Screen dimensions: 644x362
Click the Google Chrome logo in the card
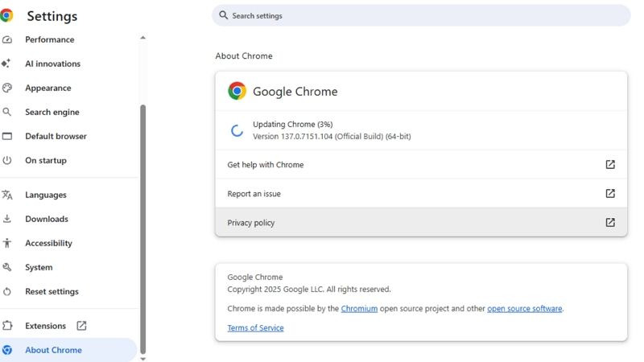point(237,91)
